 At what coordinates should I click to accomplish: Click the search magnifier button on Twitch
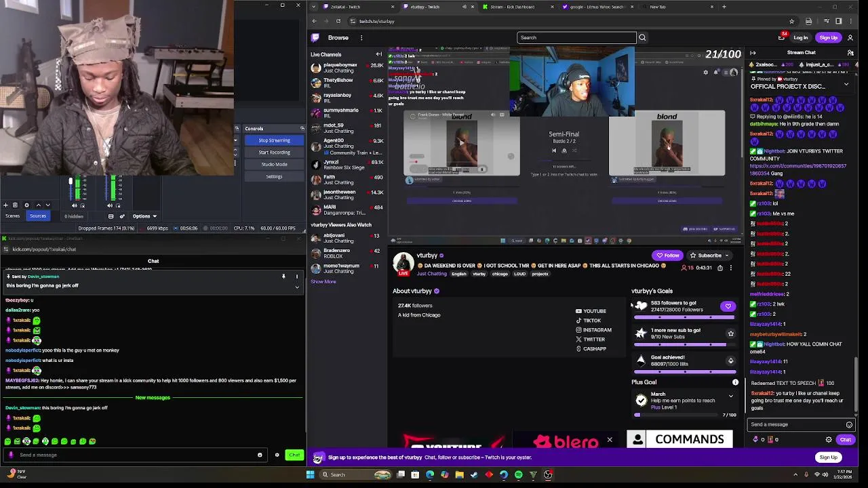coord(642,37)
